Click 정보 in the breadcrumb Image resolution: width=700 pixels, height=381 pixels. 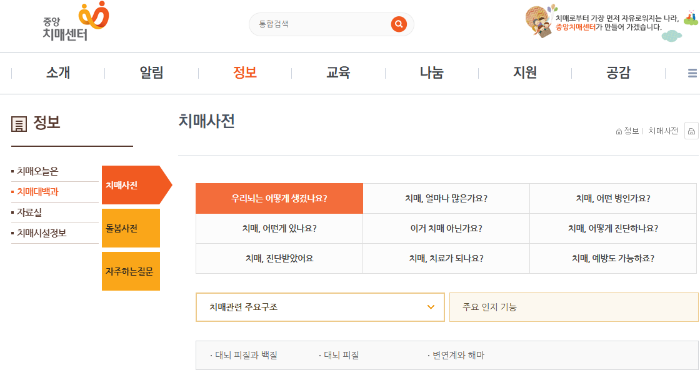[x=631, y=131]
